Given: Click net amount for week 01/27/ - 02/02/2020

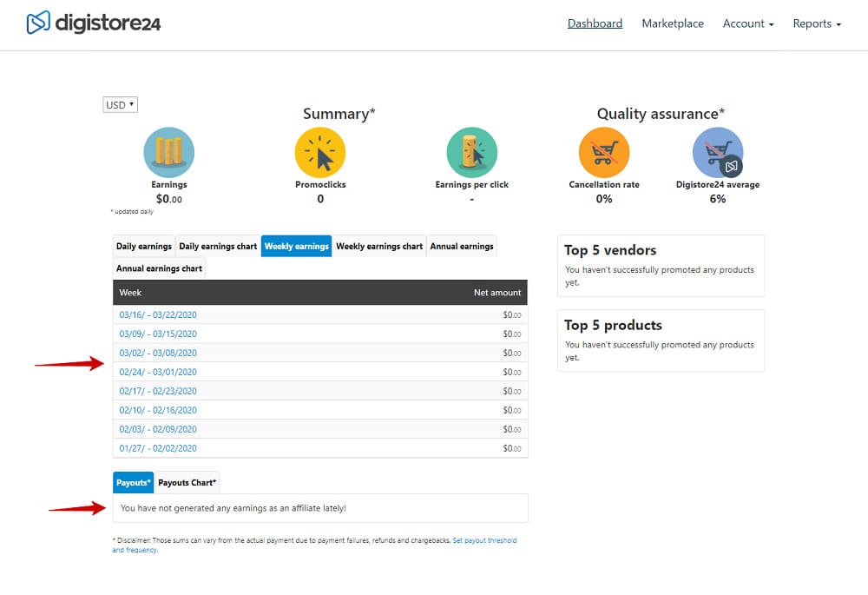Looking at the screenshot, I should click(x=511, y=448).
